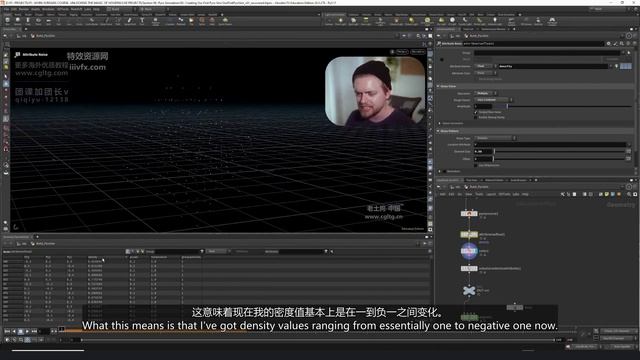Open the Build desktop selector
The height and width of the screenshot is (360, 640).
click(x=120, y=9)
